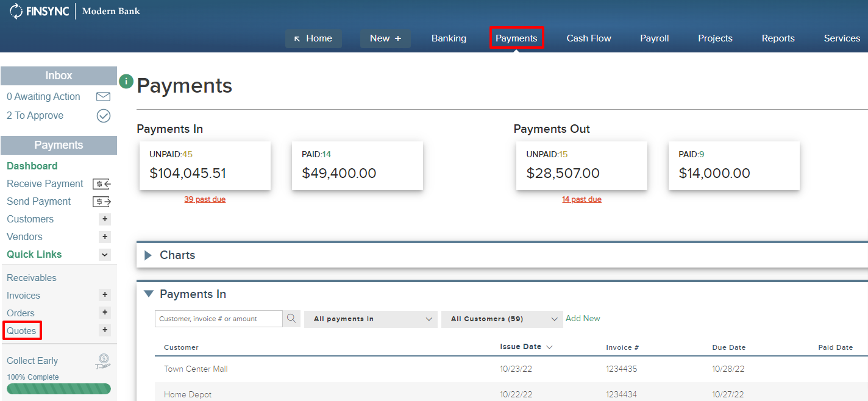Screen dimensions: 868x401
Task: Collapse the Quick Links chevron
Action: pyautogui.click(x=105, y=255)
